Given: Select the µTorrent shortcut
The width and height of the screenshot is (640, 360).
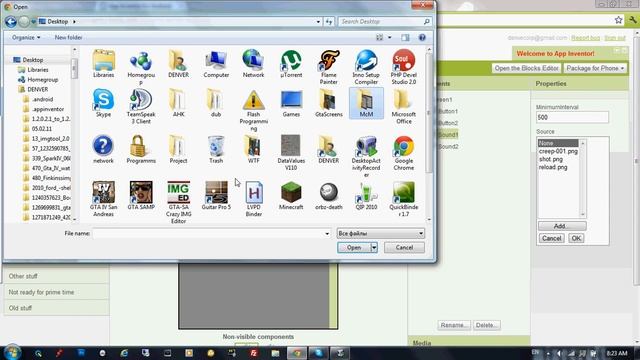Looking at the screenshot, I should 291,64.
